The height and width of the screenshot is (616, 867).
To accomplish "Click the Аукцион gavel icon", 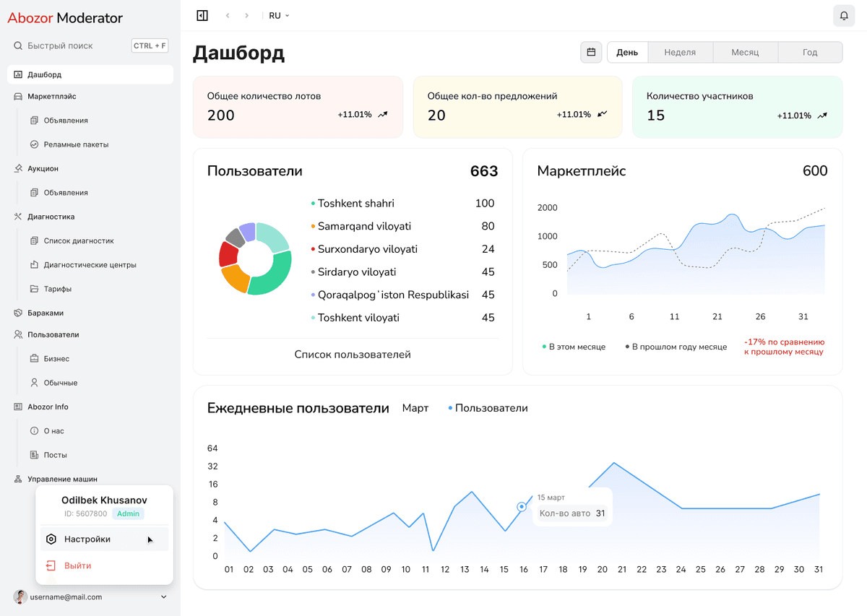I will coord(18,168).
